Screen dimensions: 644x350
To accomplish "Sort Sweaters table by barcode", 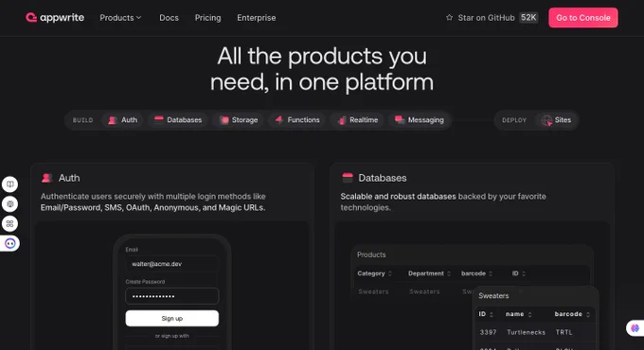I will [x=572, y=314].
